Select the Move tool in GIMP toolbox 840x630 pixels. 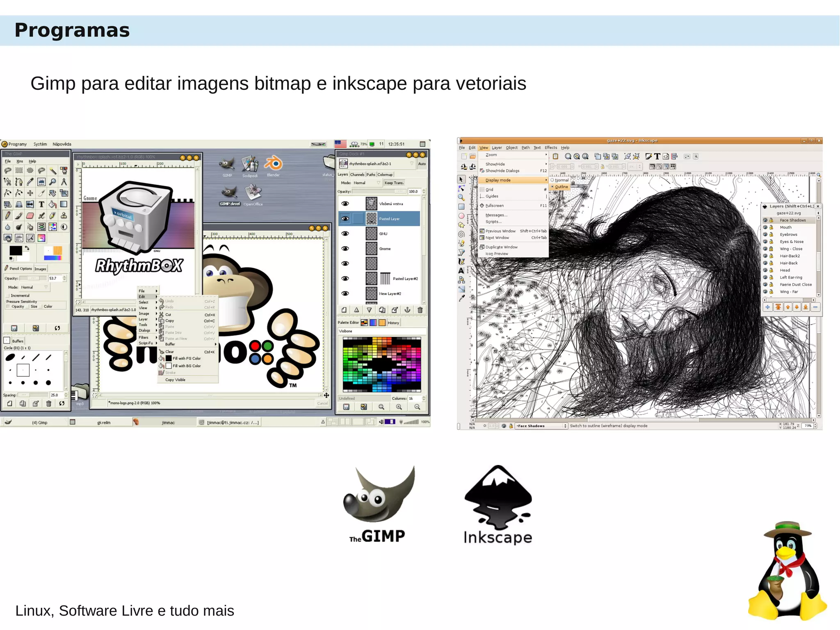(x=30, y=193)
